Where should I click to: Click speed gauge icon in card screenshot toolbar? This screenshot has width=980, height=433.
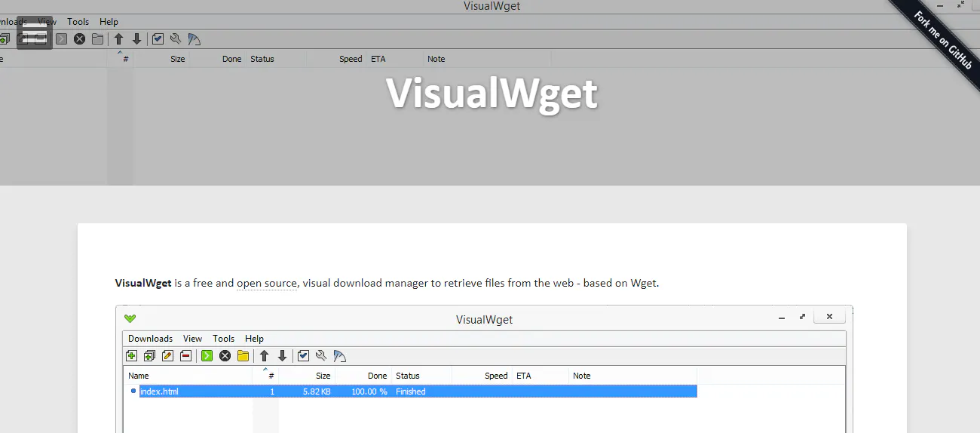point(339,356)
